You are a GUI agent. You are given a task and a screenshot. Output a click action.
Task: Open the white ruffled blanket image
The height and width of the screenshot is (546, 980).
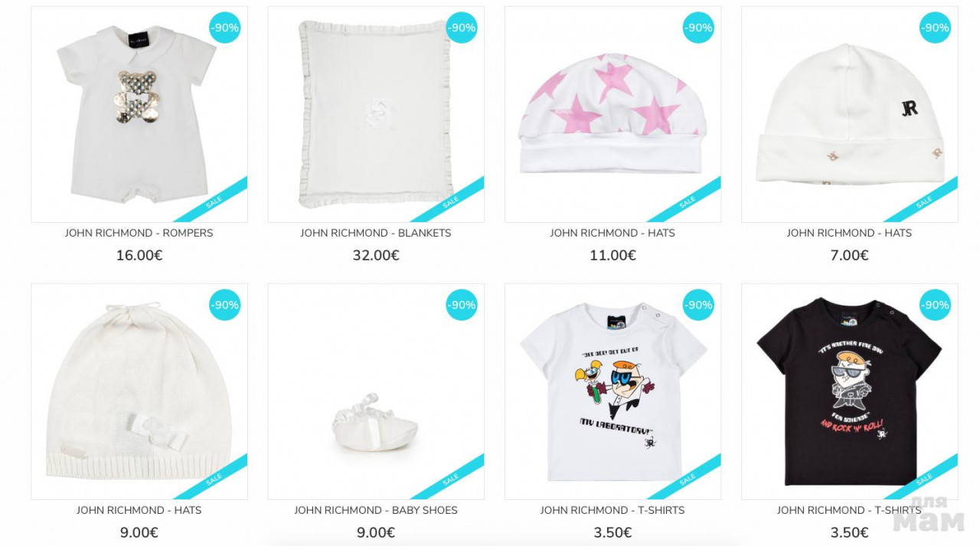click(x=376, y=115)
